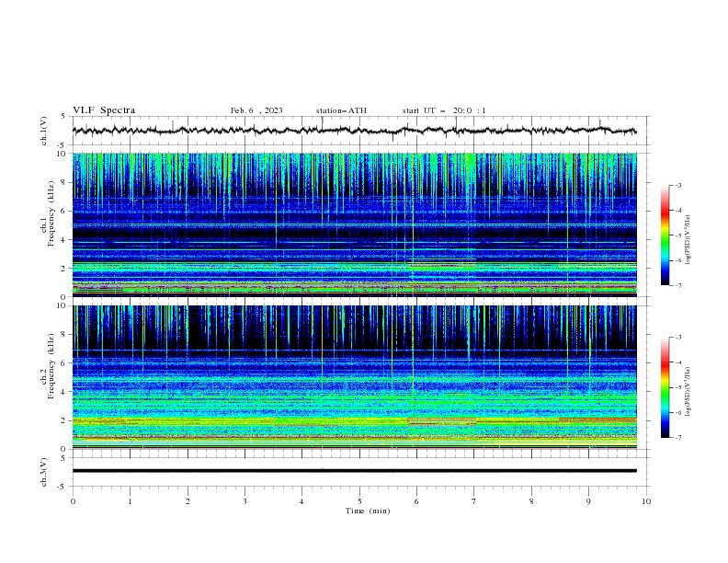The height and width of the screenshot is (563, 728).
Task: Click the time axis tick label "9"
Action: 588,501
